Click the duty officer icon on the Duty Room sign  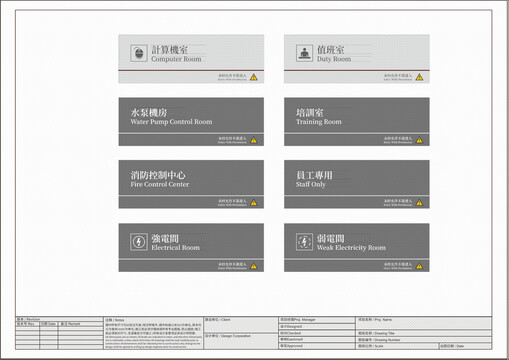click(x=304, y=53)
